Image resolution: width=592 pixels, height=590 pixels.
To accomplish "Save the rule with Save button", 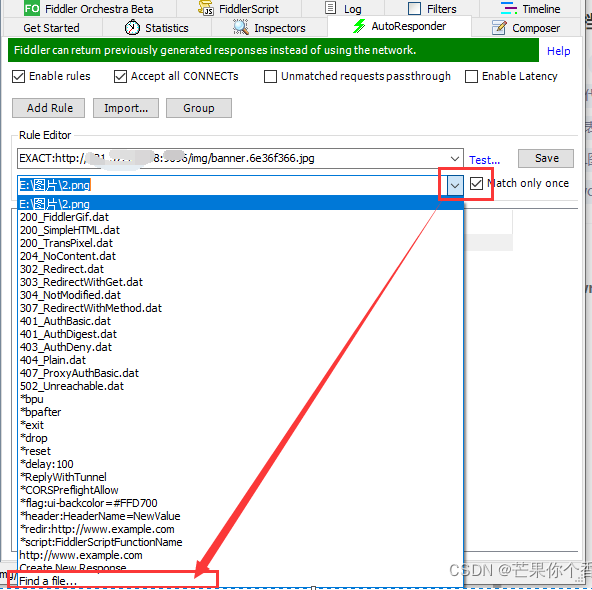I will coord(546,158).
